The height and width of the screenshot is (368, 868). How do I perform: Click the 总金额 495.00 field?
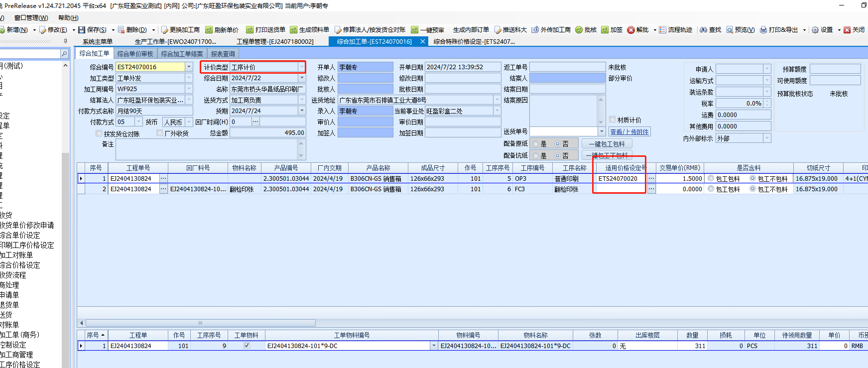pos(267,133)
